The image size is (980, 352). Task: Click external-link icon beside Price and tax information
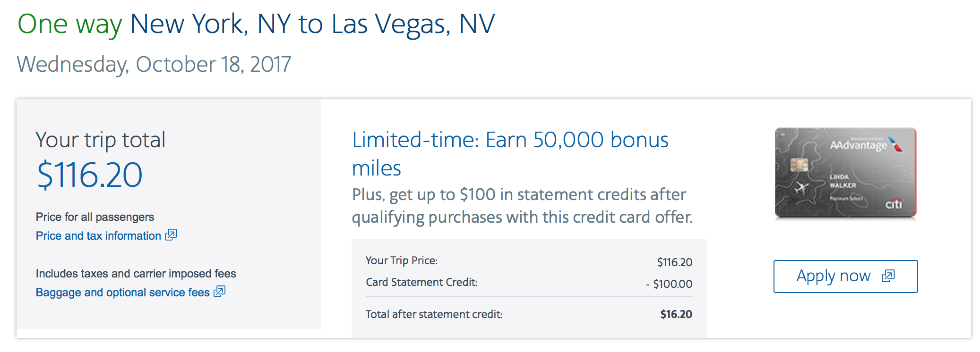(x=171, y=235)
